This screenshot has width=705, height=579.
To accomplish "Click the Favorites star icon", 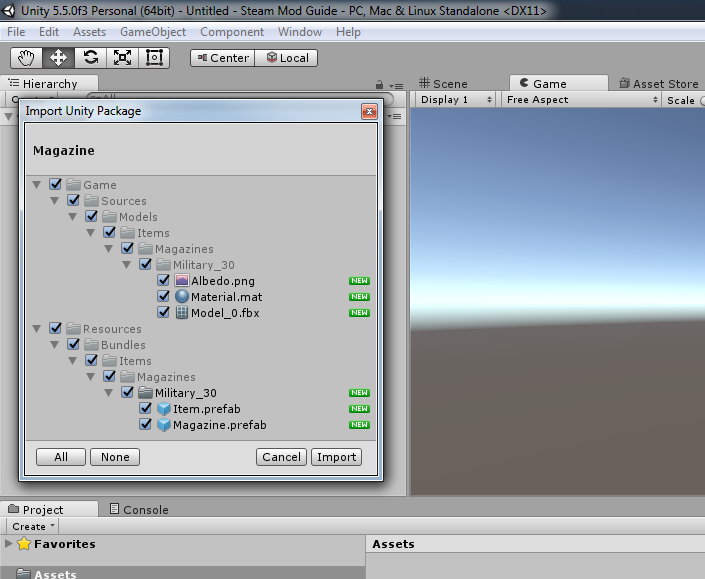I will point(24,543).
